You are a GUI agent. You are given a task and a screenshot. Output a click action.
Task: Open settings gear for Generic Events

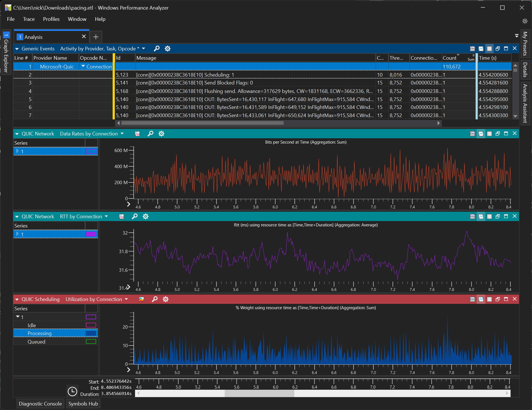point(167,48)
